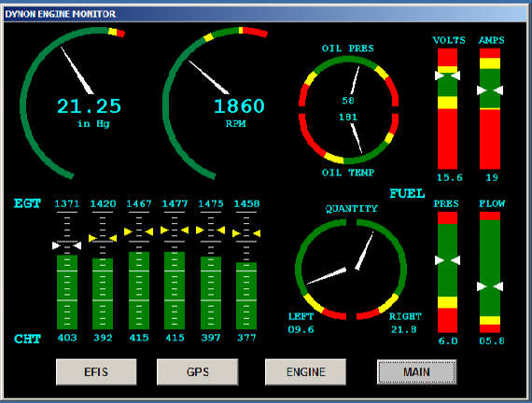Click the AMPS bar gauge
The width and height of the screenshot is (532, 403).
coord(490,108)
